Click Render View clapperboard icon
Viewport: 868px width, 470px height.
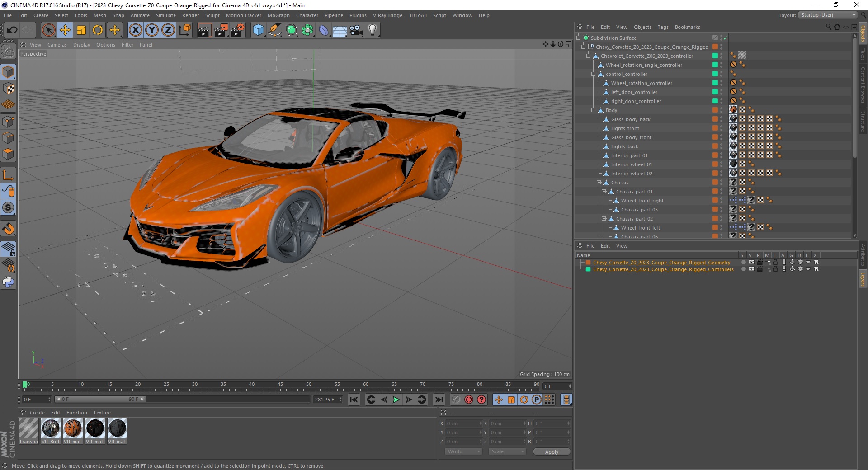pos(204,30)
